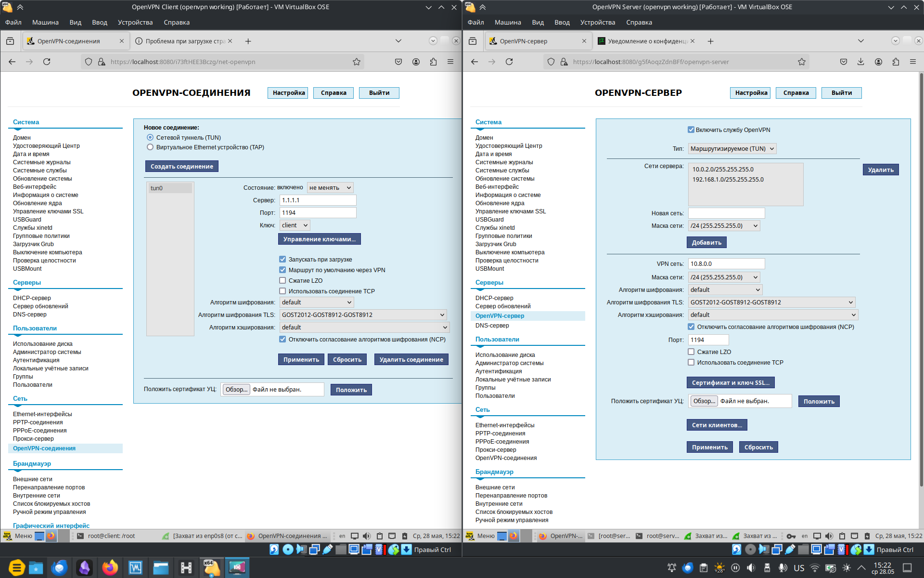Open a new tab in Server browser

click(x=710, y=41)
